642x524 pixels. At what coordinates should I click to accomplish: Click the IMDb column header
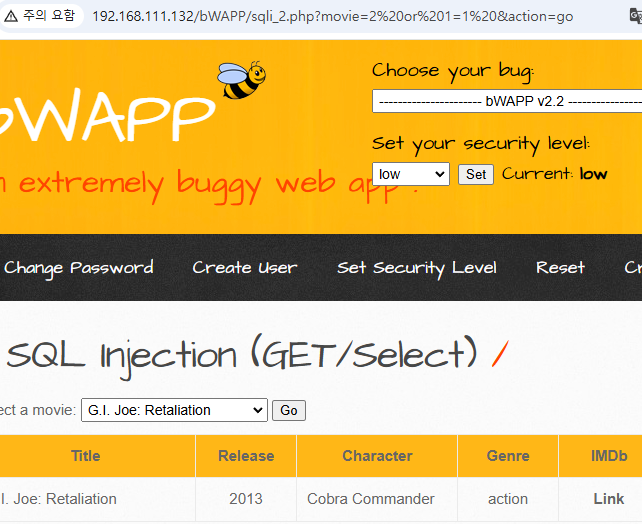608,456
